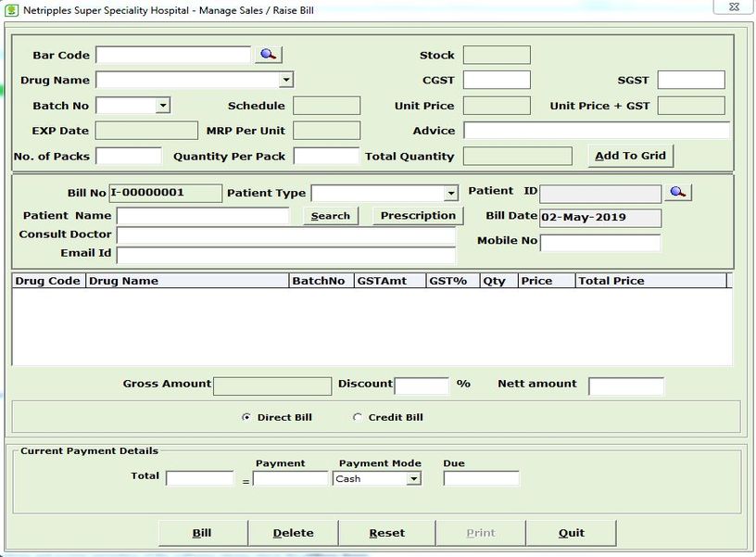This screenshot has height=557, width=756.
Task: Click the No. of Packs field
Action: [x=129, y=157]
